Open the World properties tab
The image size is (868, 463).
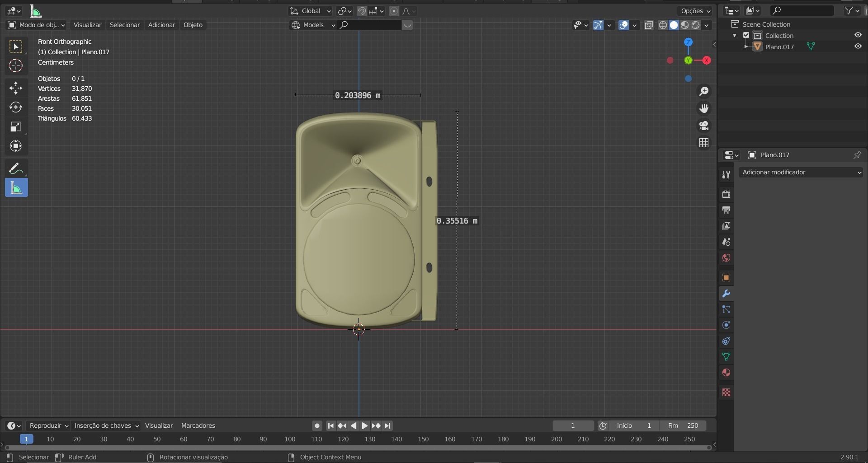click(x=726, y=257)
